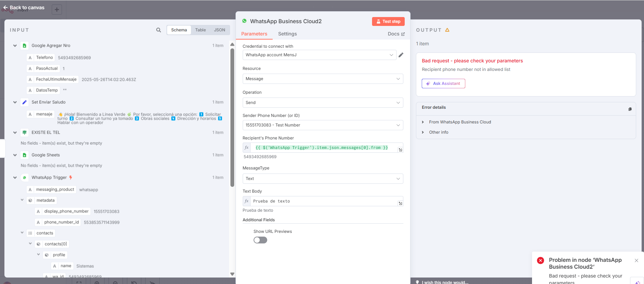644x284 pixels.
Task: Collapse the metadata tree node
Action: click(x=22, y=200)
